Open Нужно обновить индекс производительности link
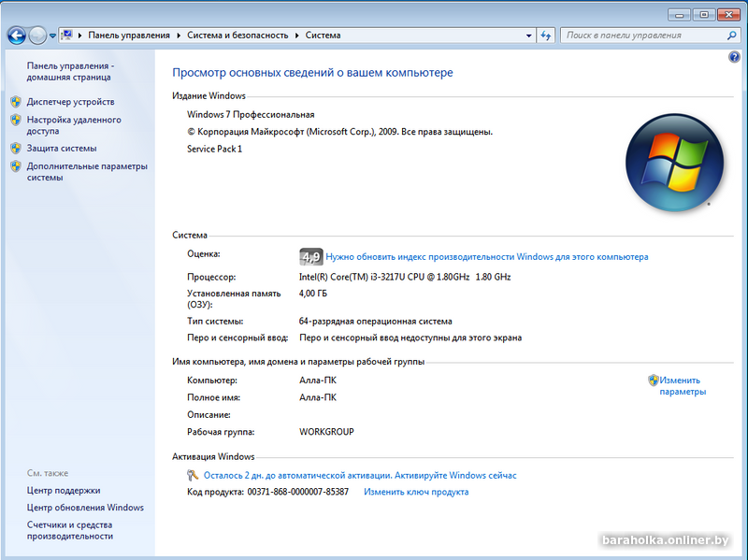Image resolution: width=748 pixels, height=560 pixels. point(487,256)
